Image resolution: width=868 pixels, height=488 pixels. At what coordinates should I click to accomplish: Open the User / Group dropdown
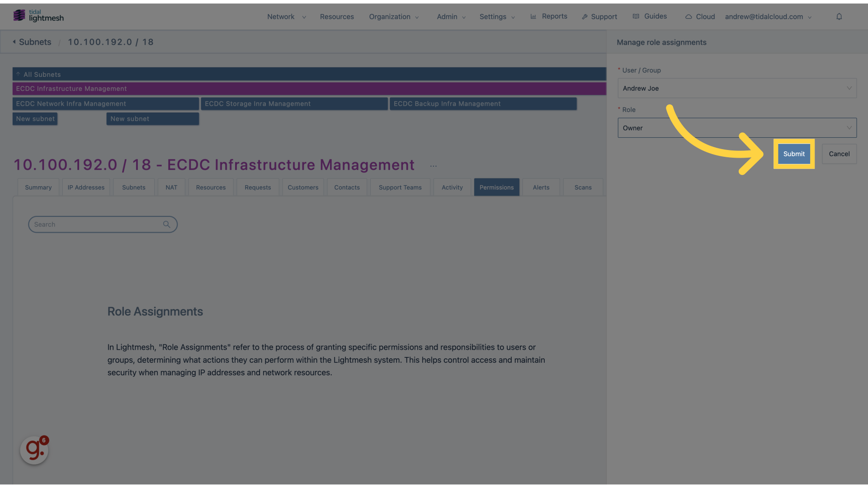click(x=737, y=88)
